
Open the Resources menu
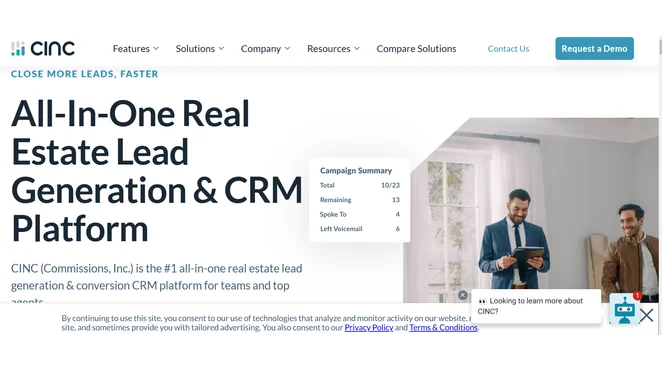pos(328,49)
